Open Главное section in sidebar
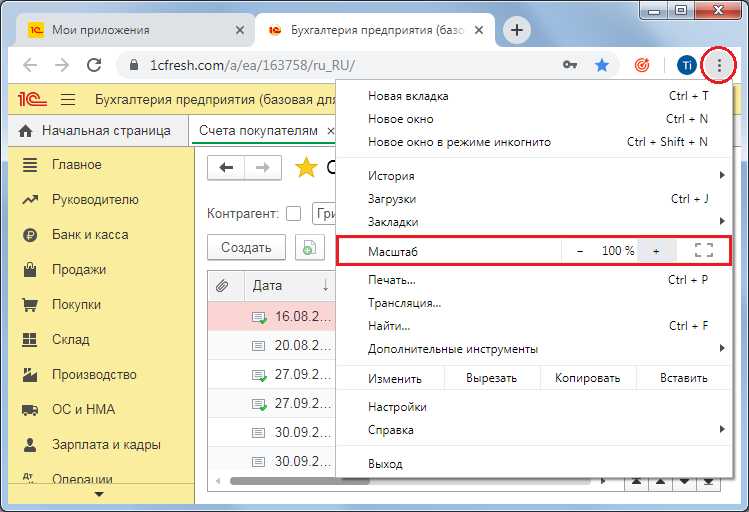 101,165
